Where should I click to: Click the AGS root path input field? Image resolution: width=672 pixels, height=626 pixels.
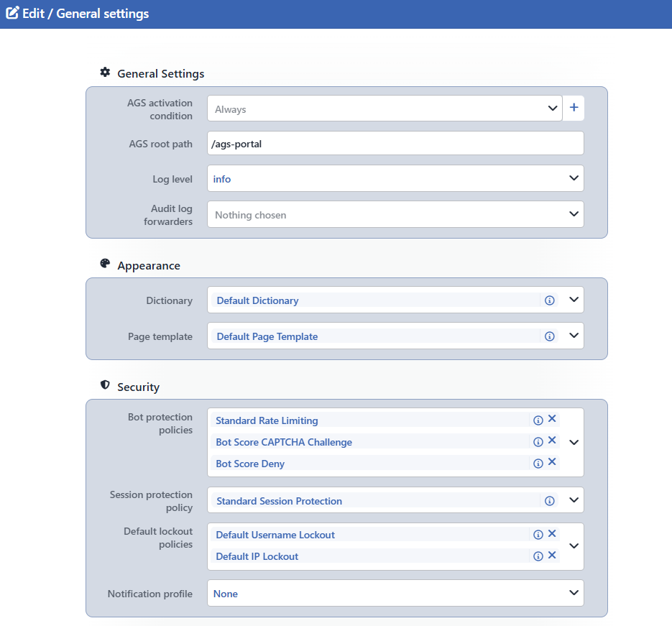tap(395, 143)
